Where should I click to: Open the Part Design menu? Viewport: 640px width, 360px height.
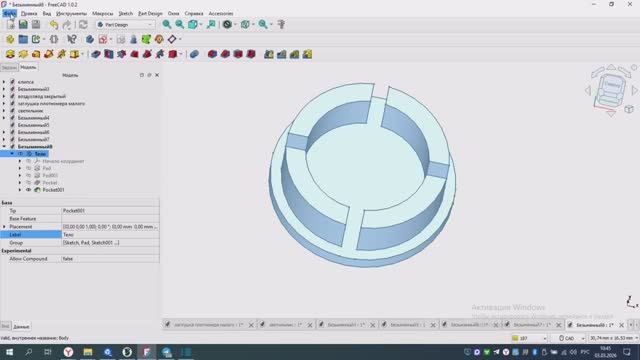(150, 13)
